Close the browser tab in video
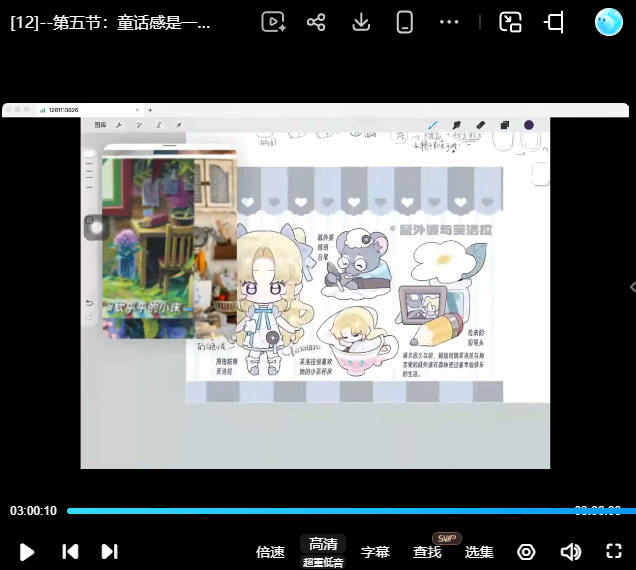 coord(138,110)
